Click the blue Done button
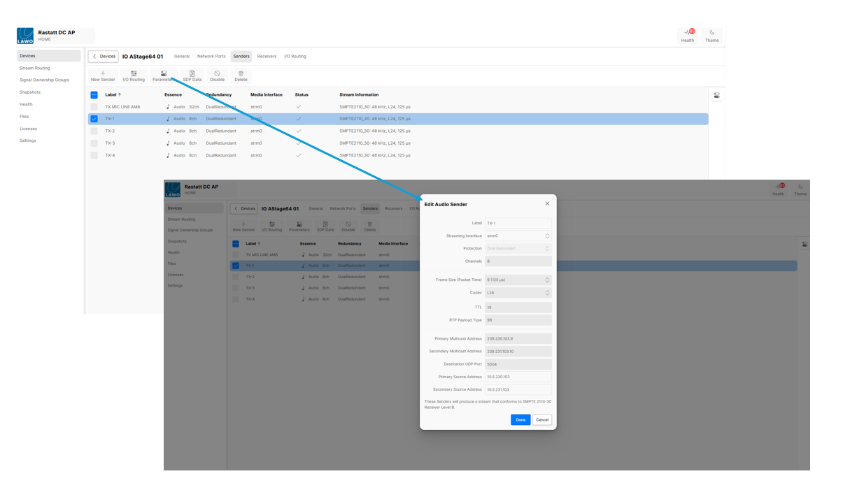Image resolution: width=843 pixels, height=504 pixels. click(520, 420)
